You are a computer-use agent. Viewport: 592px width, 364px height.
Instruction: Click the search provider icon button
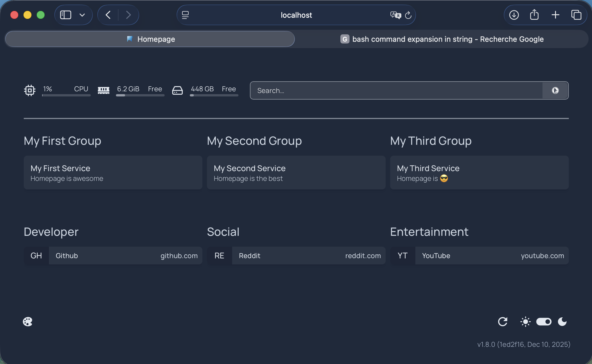[x=555, y=90]
